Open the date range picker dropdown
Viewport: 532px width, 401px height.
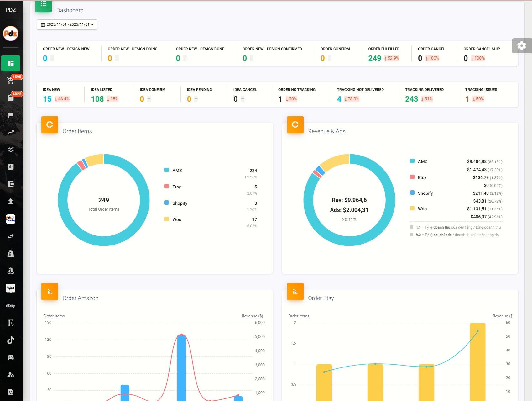coord(67,24)
